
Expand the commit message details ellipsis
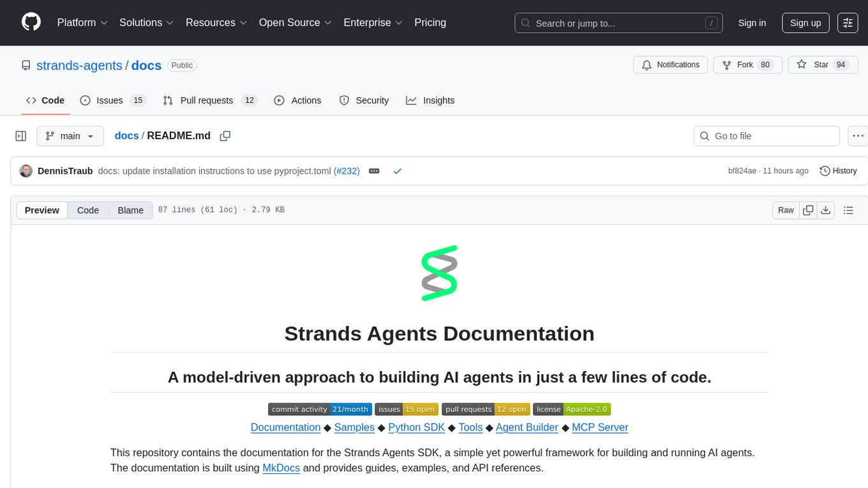[x=375, y=171]
